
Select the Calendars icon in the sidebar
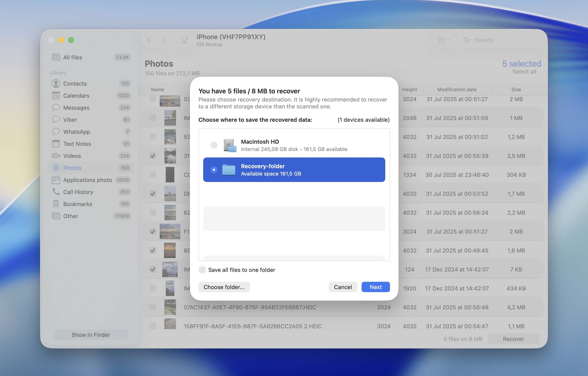point(56,96)
